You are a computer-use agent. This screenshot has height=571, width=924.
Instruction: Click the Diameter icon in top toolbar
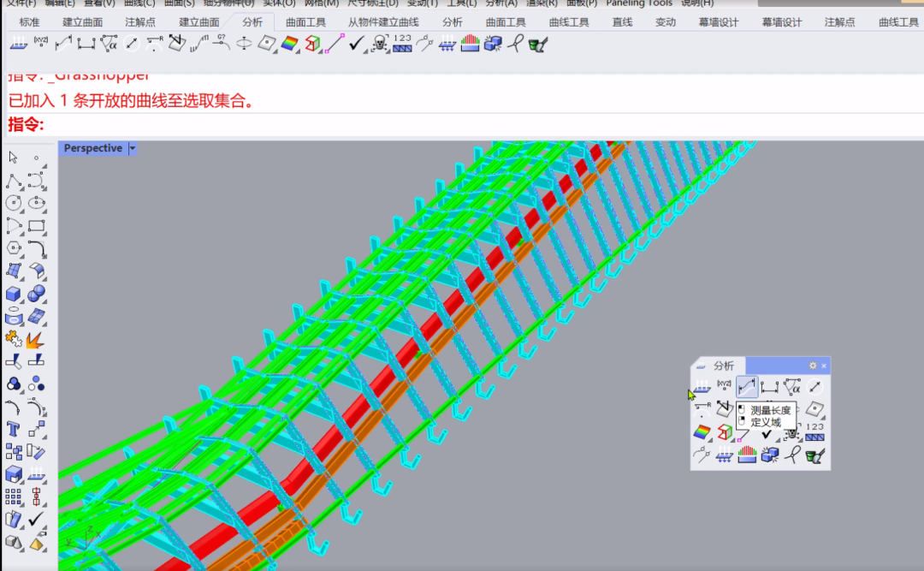(x=132, y=44)
